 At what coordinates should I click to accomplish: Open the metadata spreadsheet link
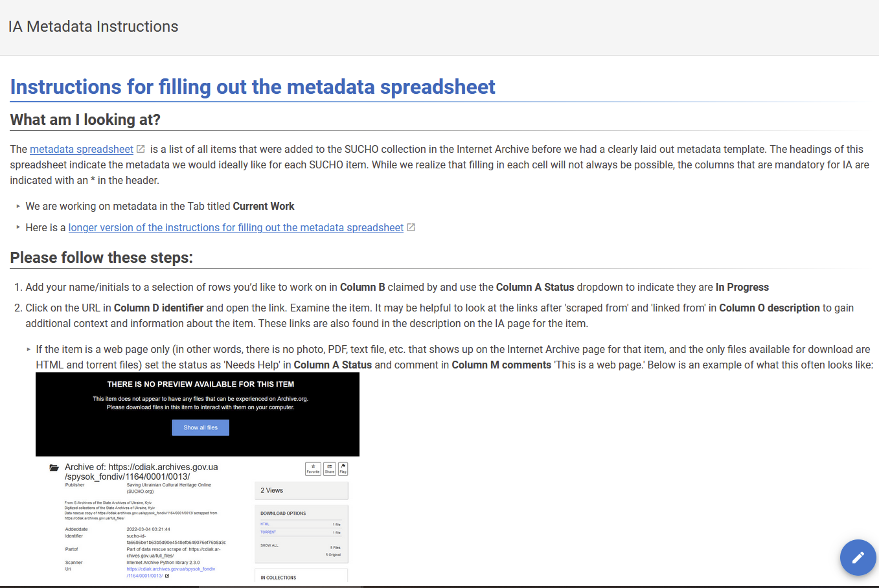(x=82, y=150)
